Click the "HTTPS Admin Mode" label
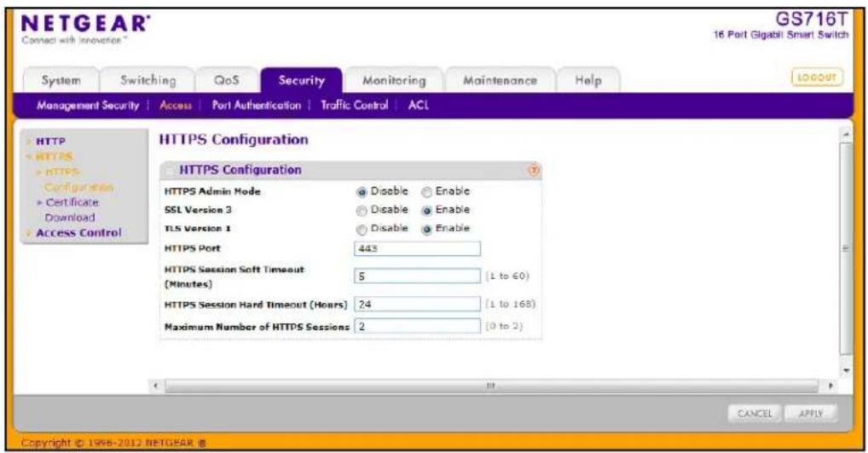868x453 pixels. coord(212,192)
